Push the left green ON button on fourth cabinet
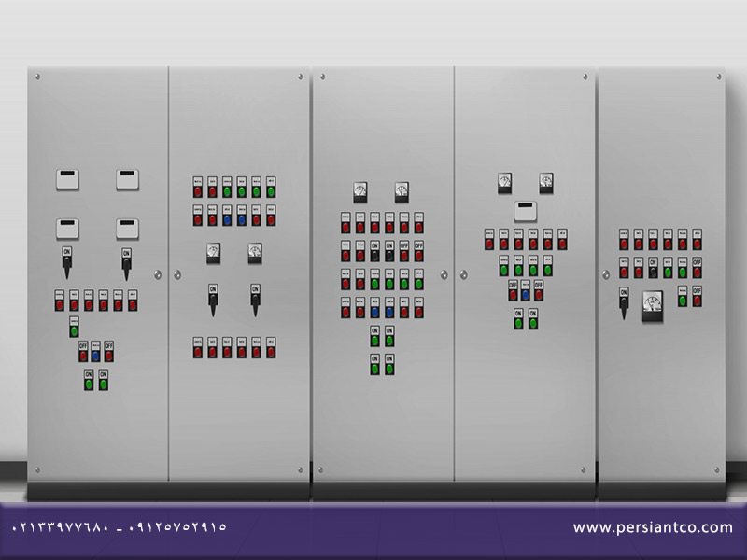This screenshot has width=747, height=560. [x=518, y=318]
